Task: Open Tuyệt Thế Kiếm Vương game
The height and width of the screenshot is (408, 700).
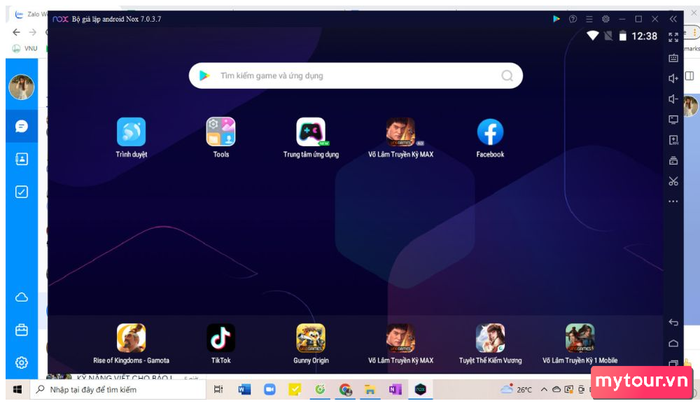Action: [490, 338]
